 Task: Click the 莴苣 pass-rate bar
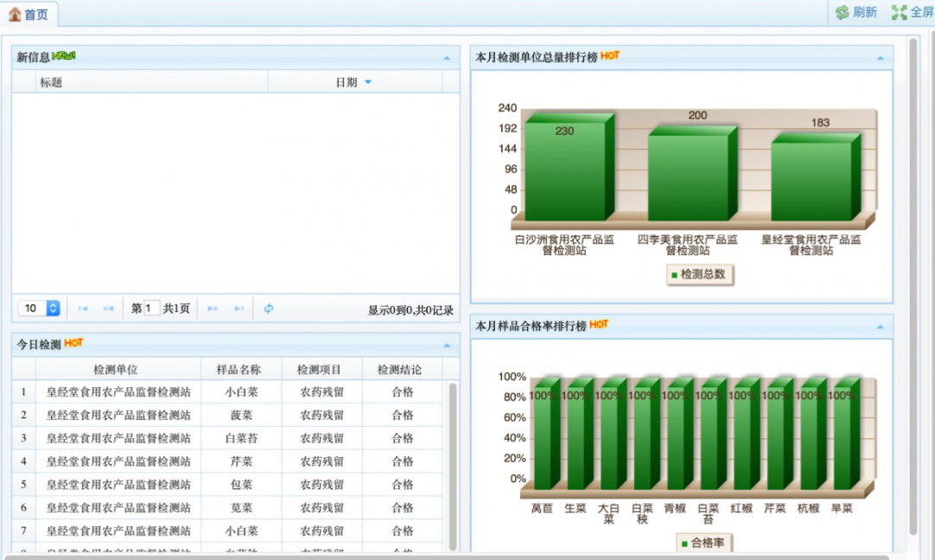[x=547, y=434]
